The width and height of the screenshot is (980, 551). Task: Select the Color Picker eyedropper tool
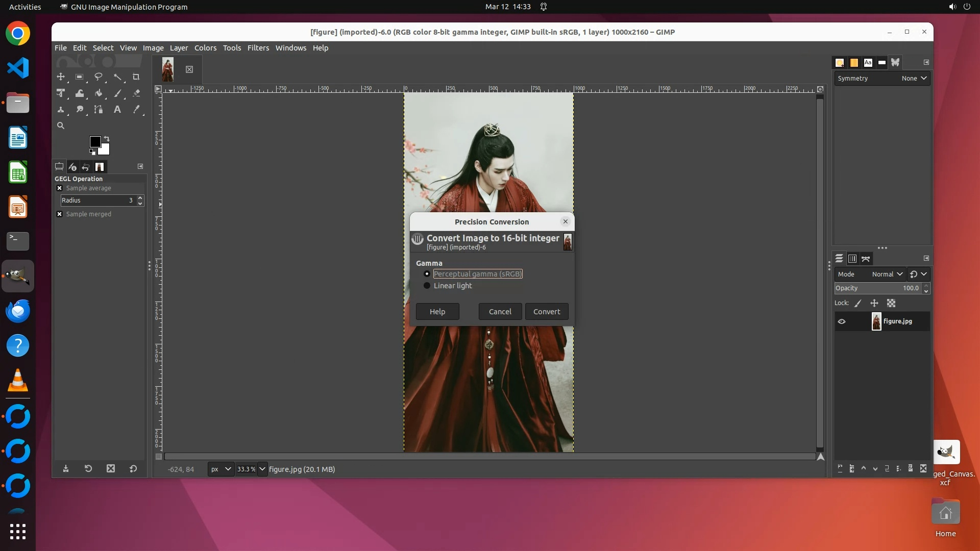click(x=136, y=110)
